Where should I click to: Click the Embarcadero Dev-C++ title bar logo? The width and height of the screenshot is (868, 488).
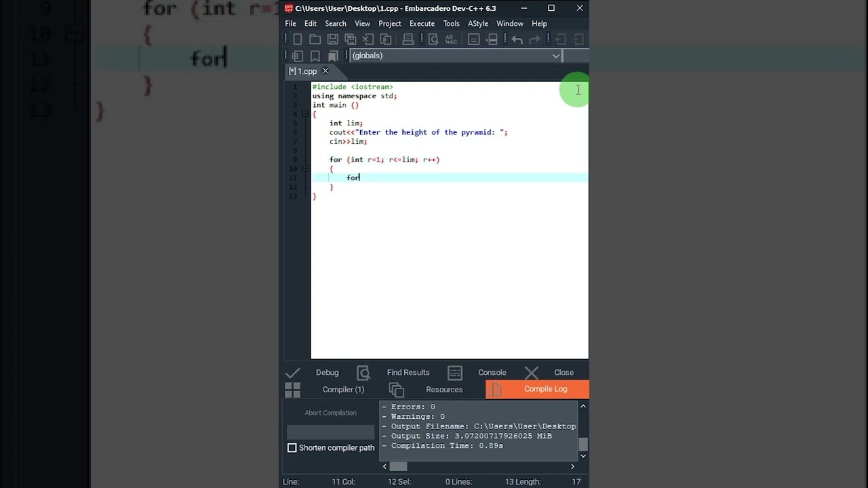[289, 8]
